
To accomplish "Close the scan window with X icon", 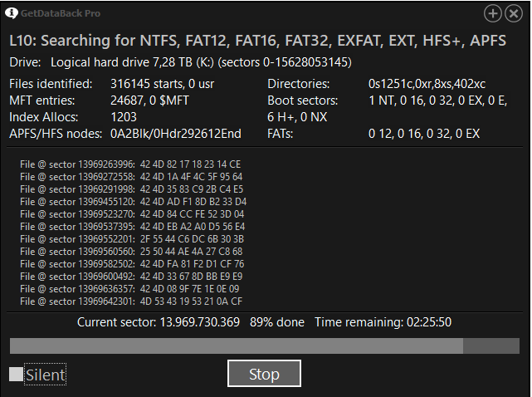I will [514, 13].
